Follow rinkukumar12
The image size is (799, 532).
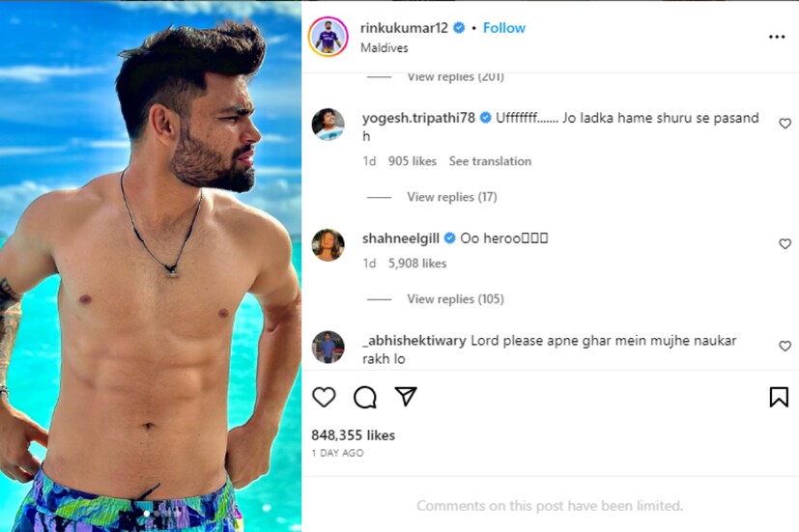(x=504, y=28)
